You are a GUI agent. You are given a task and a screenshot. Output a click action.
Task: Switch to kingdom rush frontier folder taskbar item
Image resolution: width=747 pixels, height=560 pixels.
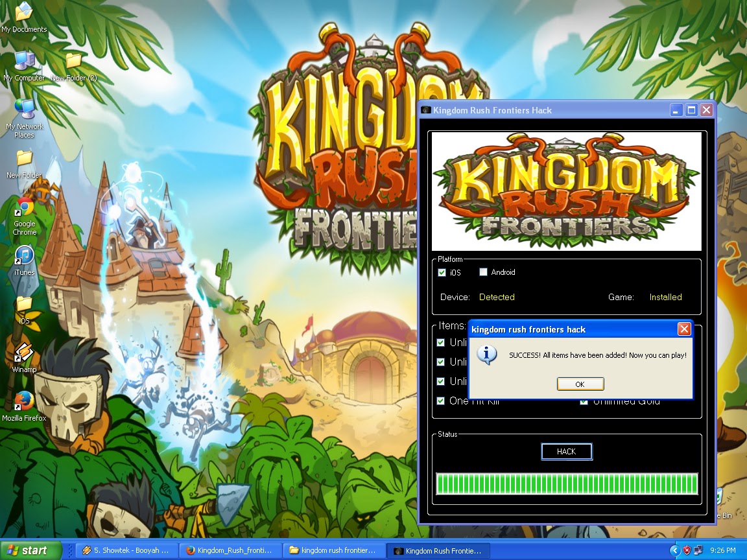(x=335, y=550)
